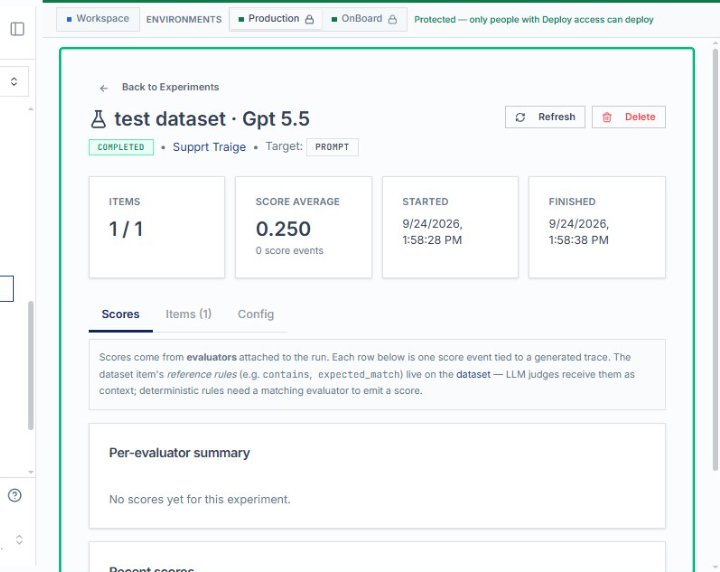Click the Refresh button
Viewport: 720px width, 572px height.
point(545,117)
